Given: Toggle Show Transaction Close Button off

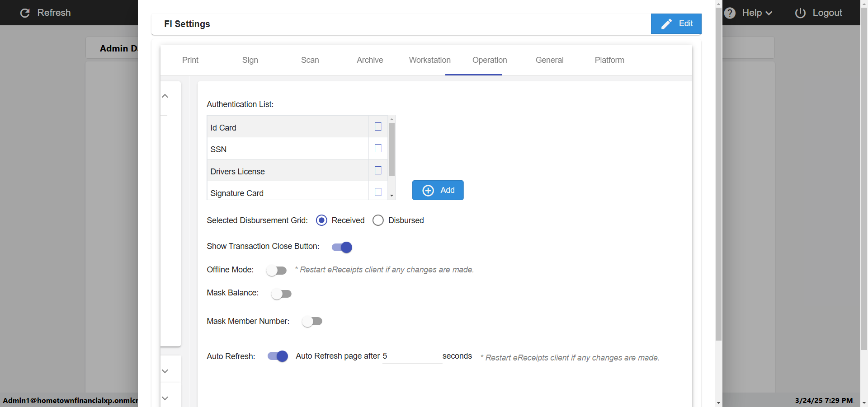Looking at the screenshot, I should click(342, 247).
